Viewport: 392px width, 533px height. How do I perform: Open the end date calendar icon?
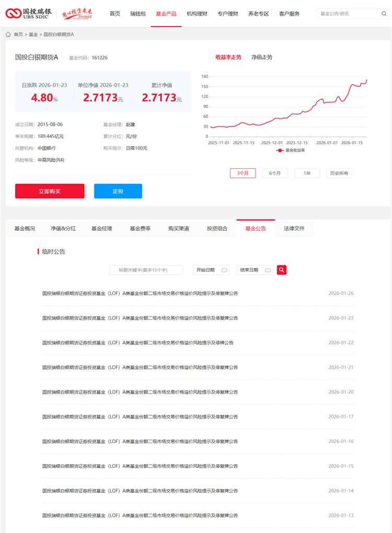268,270
